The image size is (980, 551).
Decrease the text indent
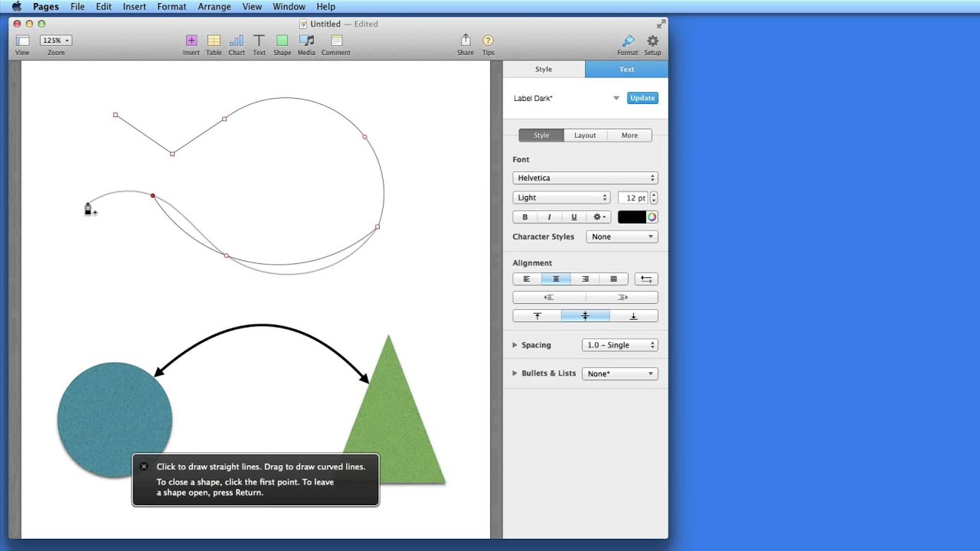548,298
